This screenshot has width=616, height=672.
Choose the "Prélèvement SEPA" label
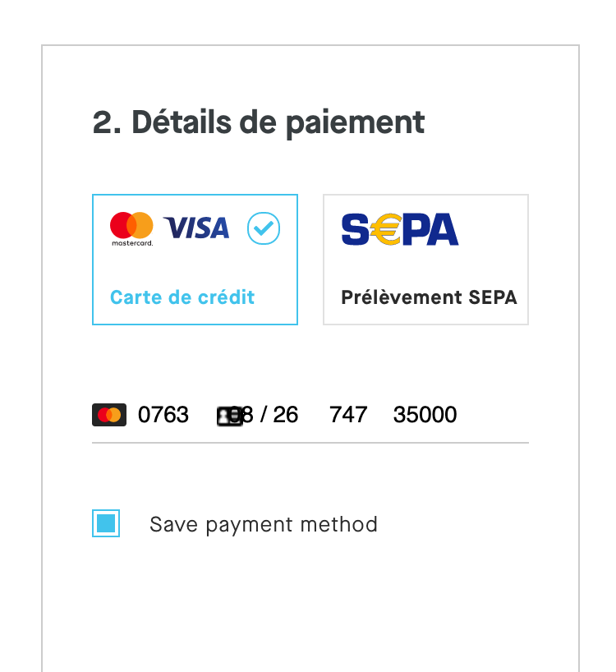(x=429, y=297)
